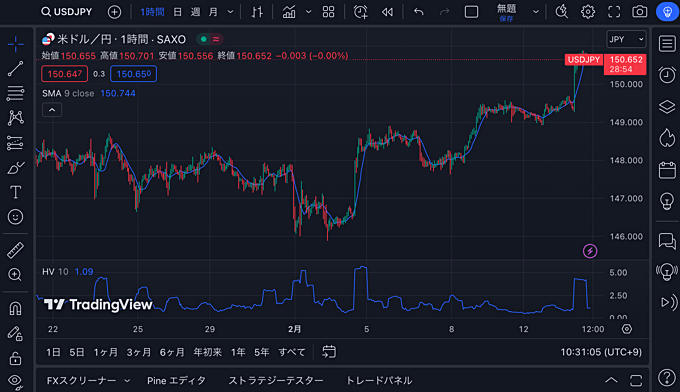Open the streams play icon in right sidebar
The height and width of the screenshot is (392, 680).
tap(668, 302)
